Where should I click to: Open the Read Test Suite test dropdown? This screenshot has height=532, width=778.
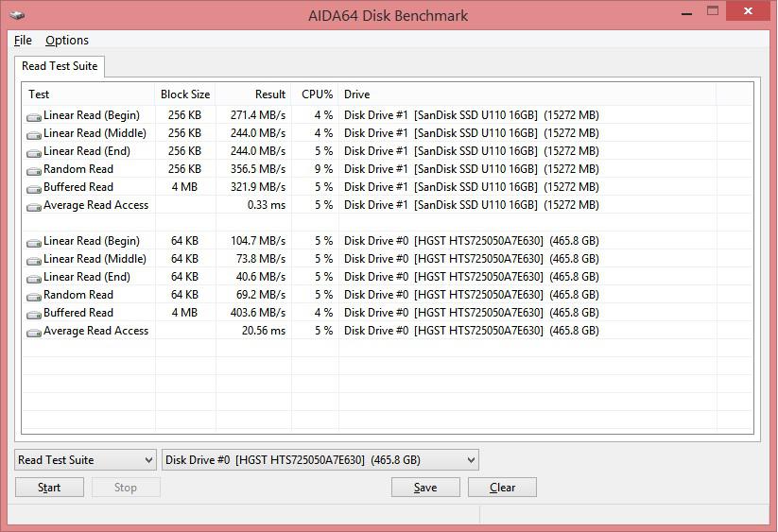tap(85, 460)
